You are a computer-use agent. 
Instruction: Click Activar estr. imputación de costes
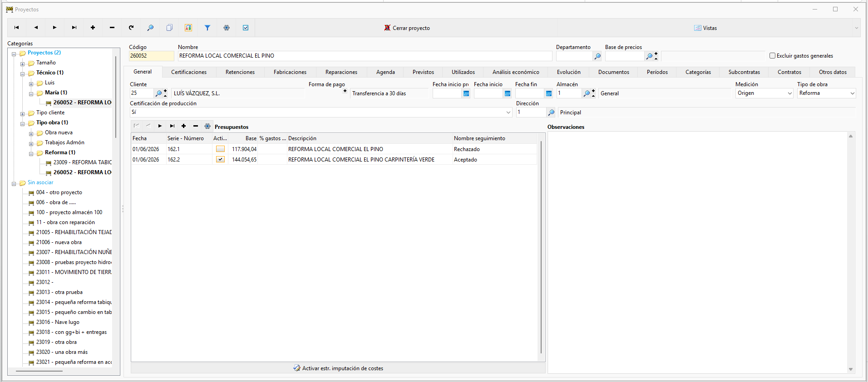click(x=338, y=368)
